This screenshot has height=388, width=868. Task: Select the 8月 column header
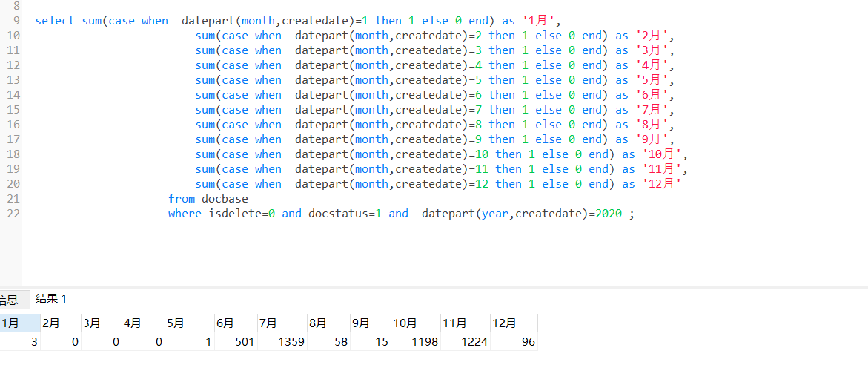pos(328,323)
